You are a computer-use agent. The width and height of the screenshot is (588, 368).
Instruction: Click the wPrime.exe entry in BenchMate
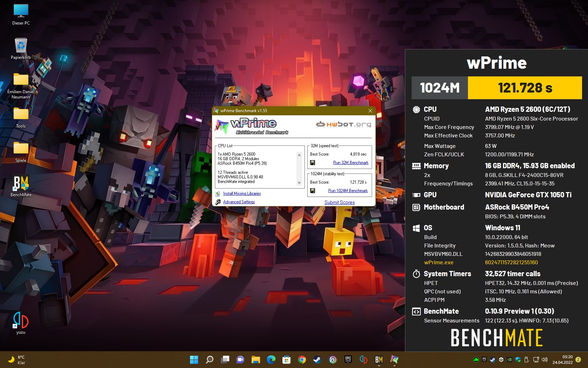(x=439, y=263)
